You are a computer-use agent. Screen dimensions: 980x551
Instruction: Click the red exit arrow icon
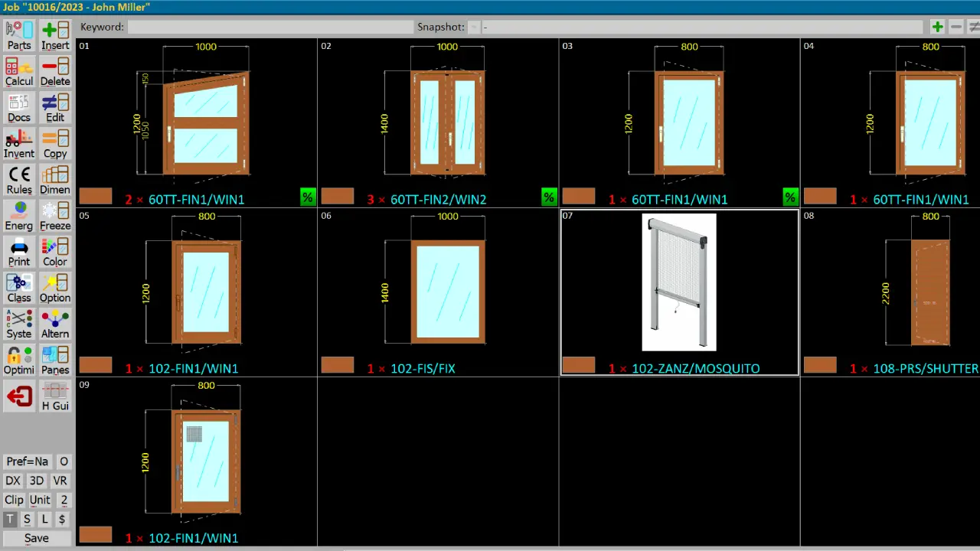pyautogui.click(x=19, y=396)
